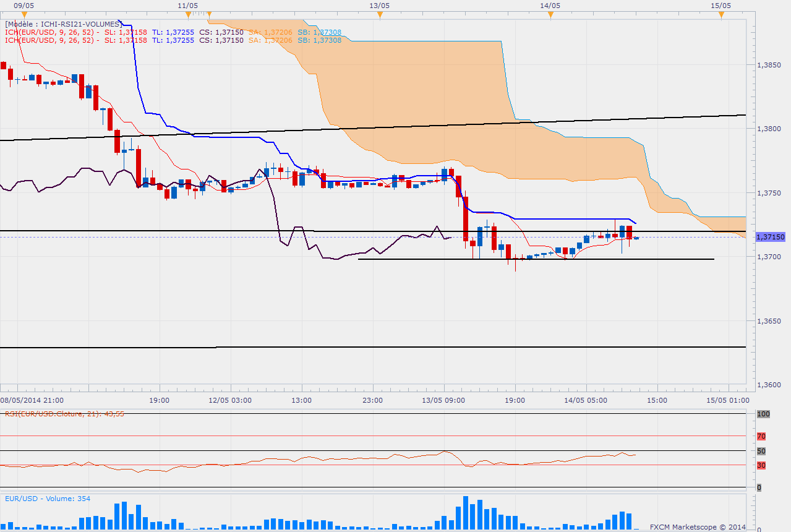Click the "15/05 01:00" time axis label

coord(728,400)
